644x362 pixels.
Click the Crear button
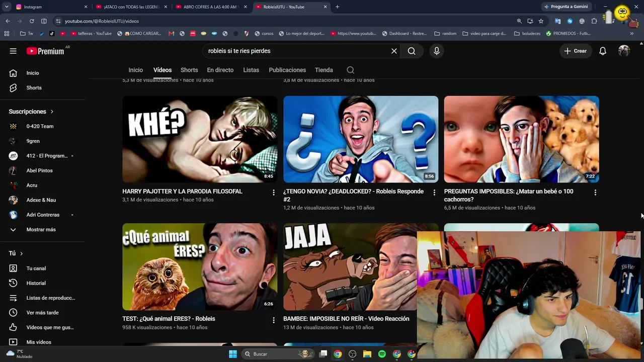click(575, 51)
